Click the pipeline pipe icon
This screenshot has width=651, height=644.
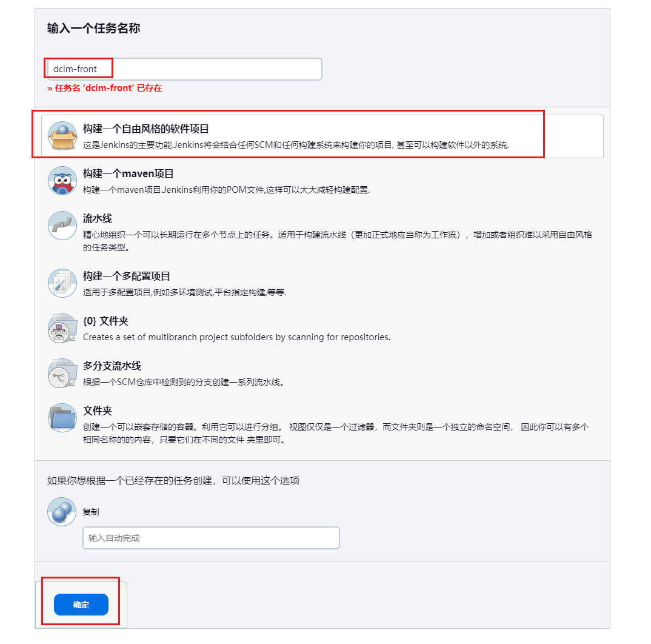tap(62, 226)
